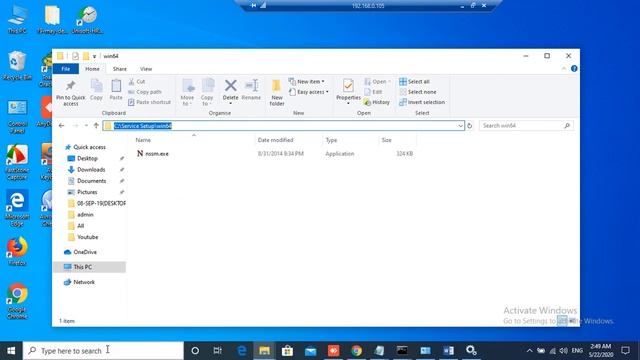The height and width of the screenshot is (360, 640).
Task: Open the File menu tab
Action: coord(66,69)
